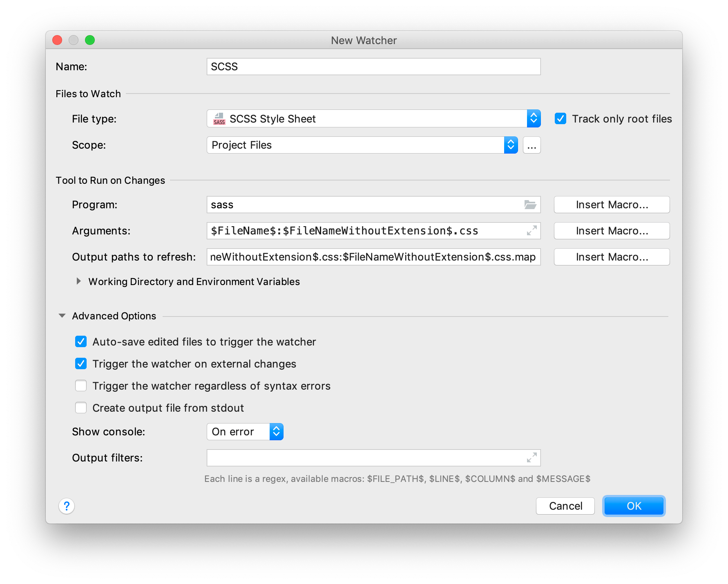Open help via the question mark icon
The image size is (728, 584).
(x=67, y=506)
